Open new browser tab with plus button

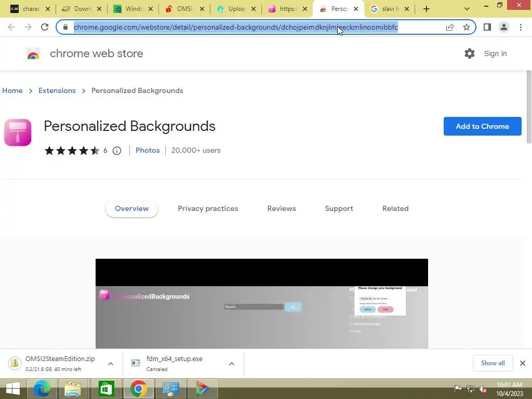tap(427, 9)
